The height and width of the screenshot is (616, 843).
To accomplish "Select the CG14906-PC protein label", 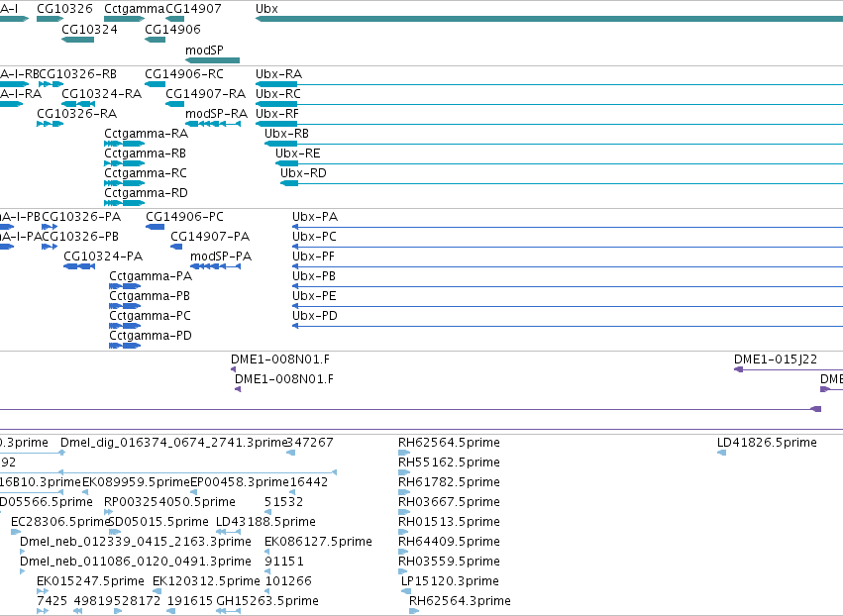I will coord(184,217).
